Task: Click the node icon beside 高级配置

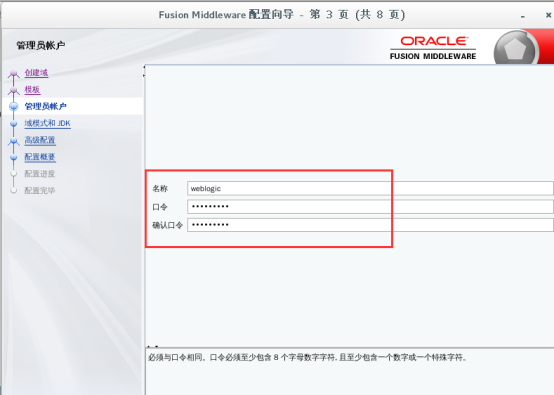Action: [14, 141]
